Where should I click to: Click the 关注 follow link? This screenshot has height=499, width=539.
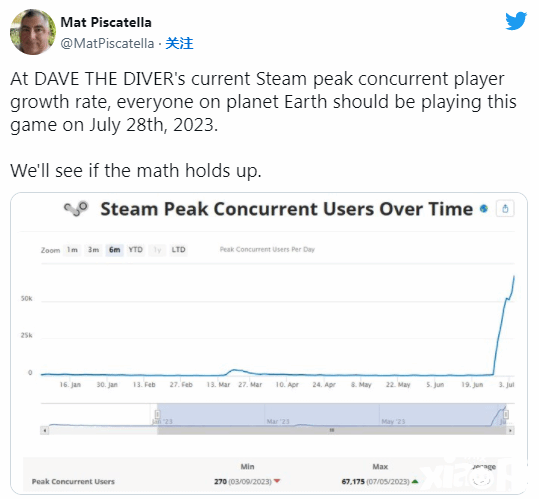pos(179,44)
